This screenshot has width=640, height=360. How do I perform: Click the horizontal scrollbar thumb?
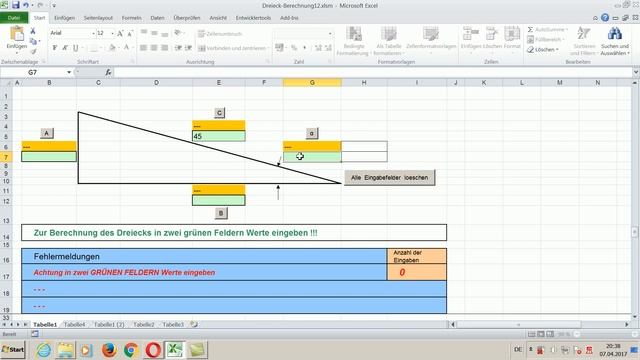pyautogui.click(x=519, y=324)
